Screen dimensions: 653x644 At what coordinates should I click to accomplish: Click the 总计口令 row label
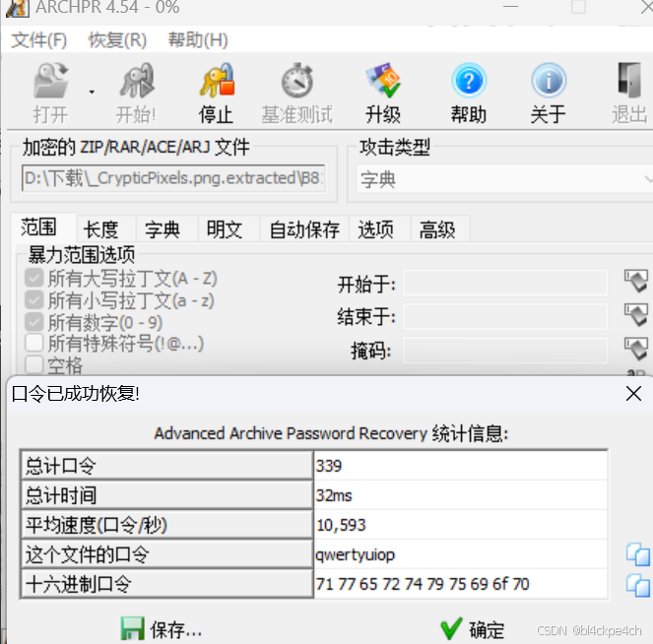pos(167,466)
